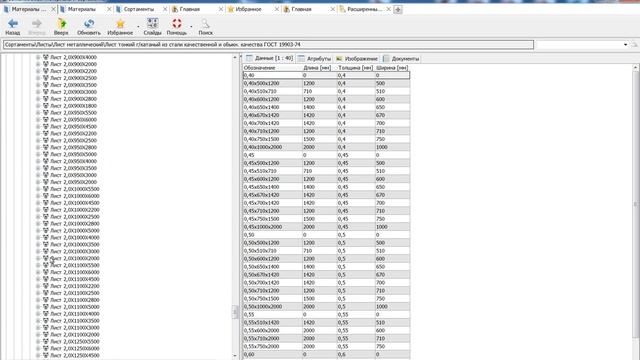Expand the Лист 2,0X950X4500 tree node
This screenshot has height=360, width=640.
click(38, 127)
